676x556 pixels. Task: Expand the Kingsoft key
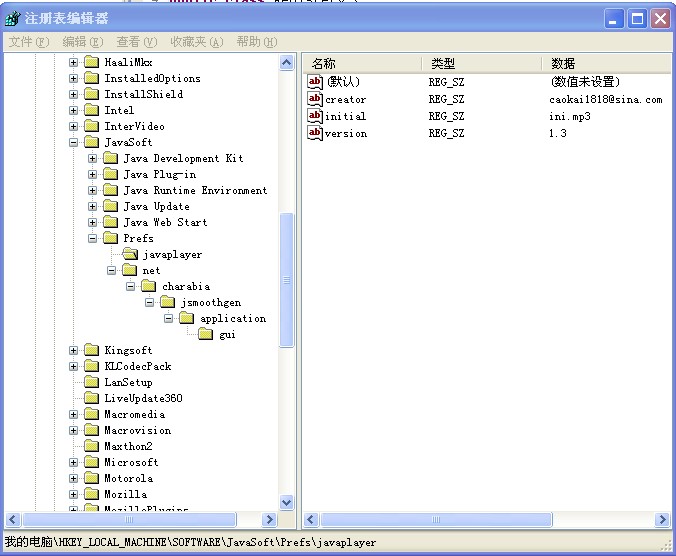[73, 350]
